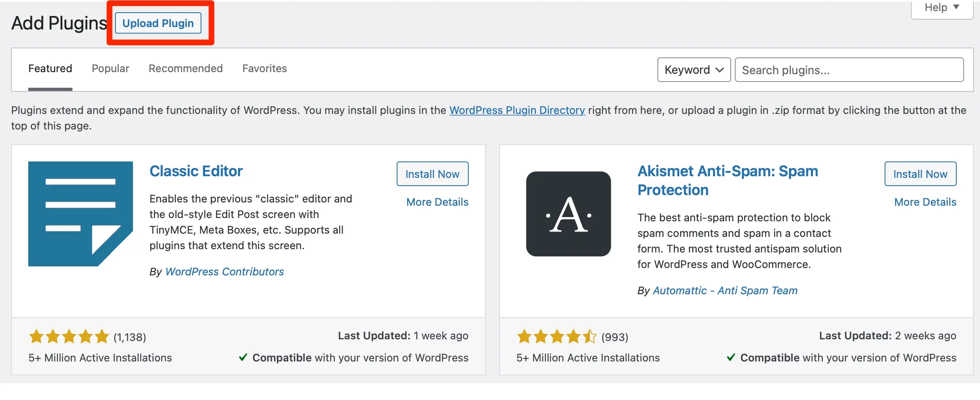Click the Classic Editor star rating
980x400 pixels.
point(69,336)
